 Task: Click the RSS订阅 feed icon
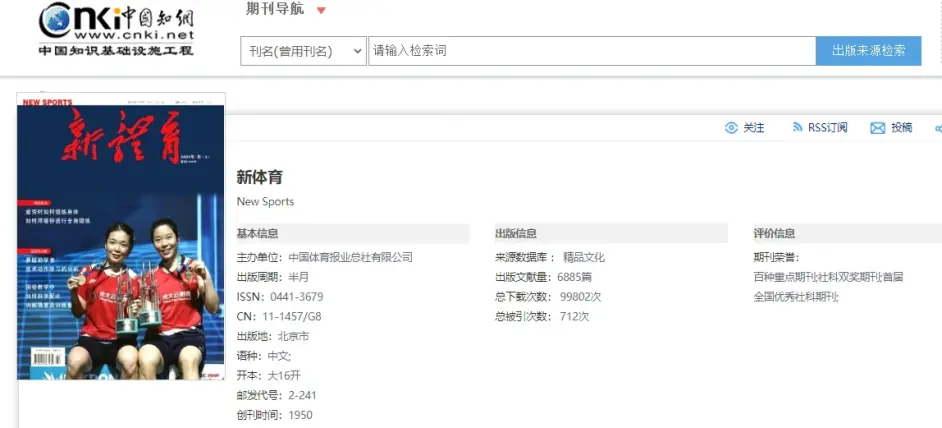coord(797,127)
